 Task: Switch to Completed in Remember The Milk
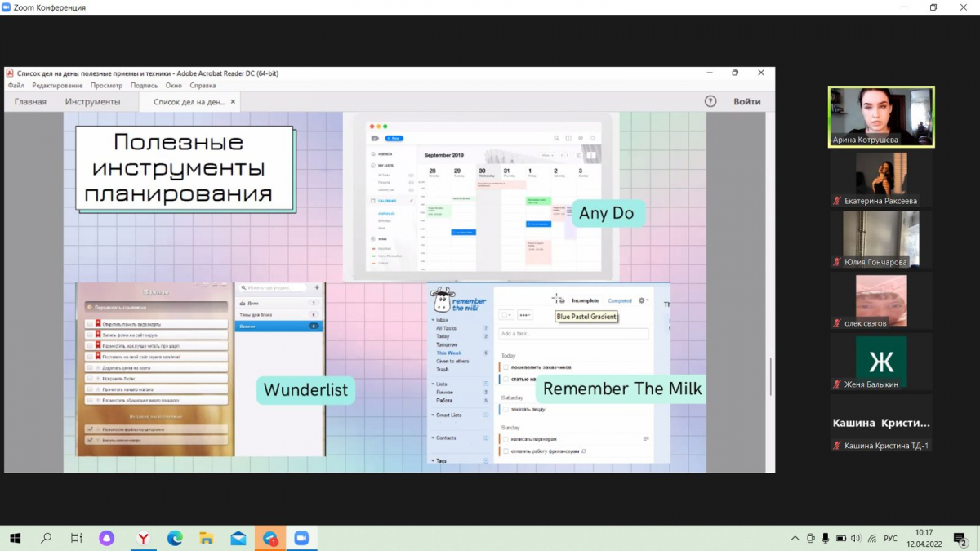(620, 300)
